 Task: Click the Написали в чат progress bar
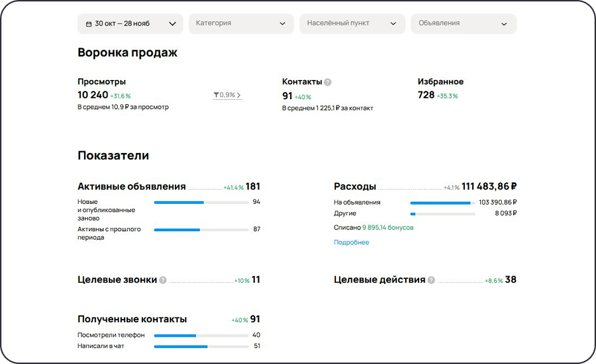(201, 346)
